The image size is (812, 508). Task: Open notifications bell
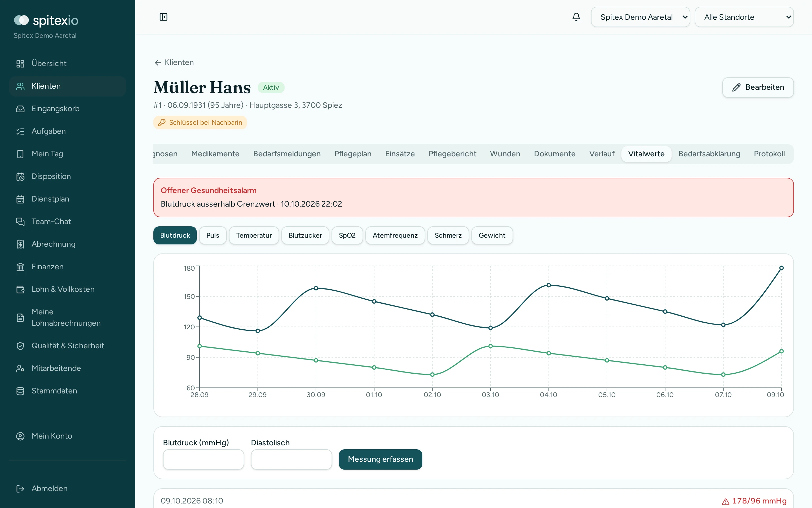point(576,17)
